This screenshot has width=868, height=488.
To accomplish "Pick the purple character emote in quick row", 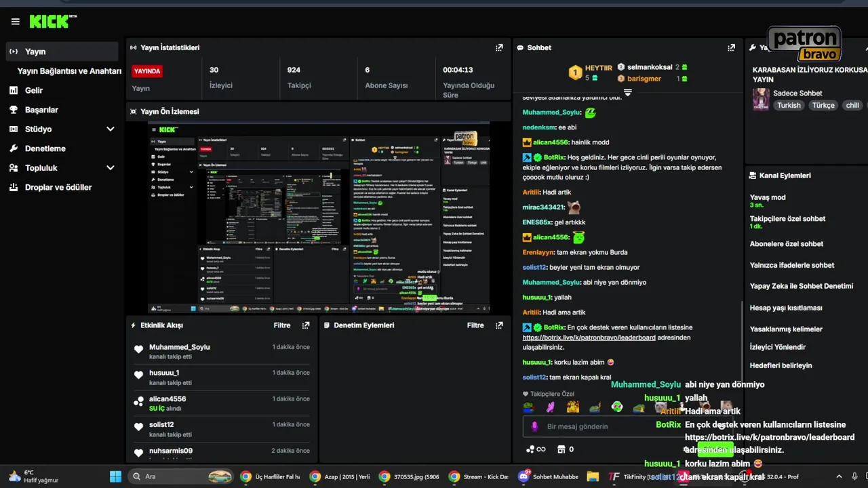I will point(551,407).
